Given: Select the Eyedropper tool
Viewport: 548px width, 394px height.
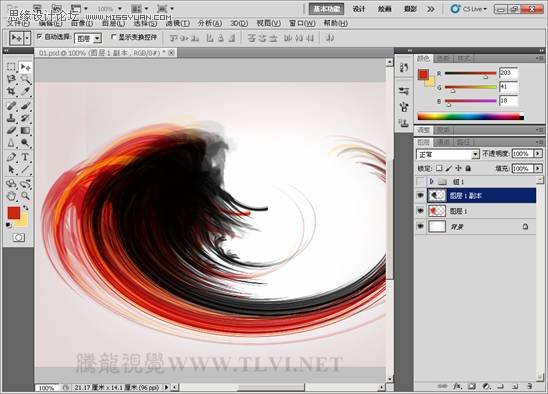Looking at the screenshot, I should pyautogui.click(x=25, y=91).
